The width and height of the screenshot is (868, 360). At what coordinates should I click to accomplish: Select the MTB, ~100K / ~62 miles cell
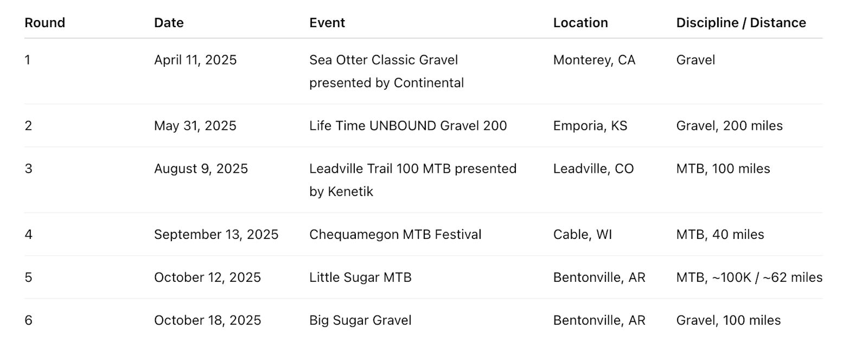click(x=749, y=277)
